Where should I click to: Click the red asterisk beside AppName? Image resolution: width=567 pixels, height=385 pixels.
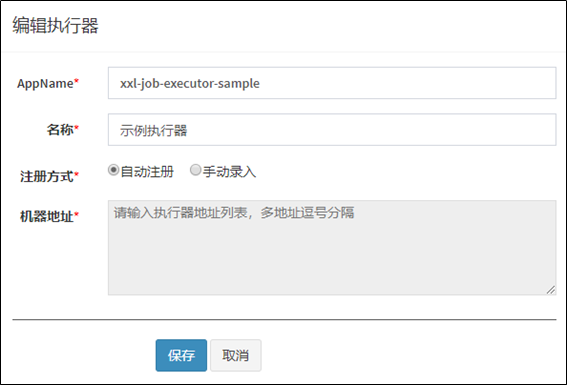point(76,80)
